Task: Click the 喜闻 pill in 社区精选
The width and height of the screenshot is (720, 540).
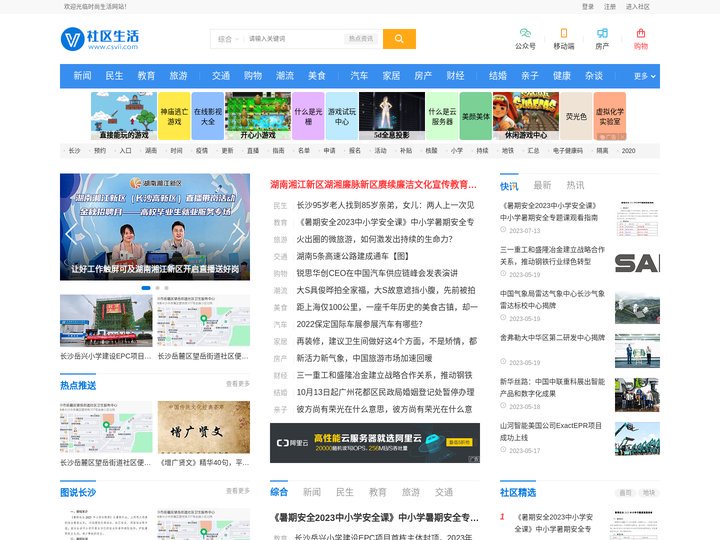Action: coord(625,493)
